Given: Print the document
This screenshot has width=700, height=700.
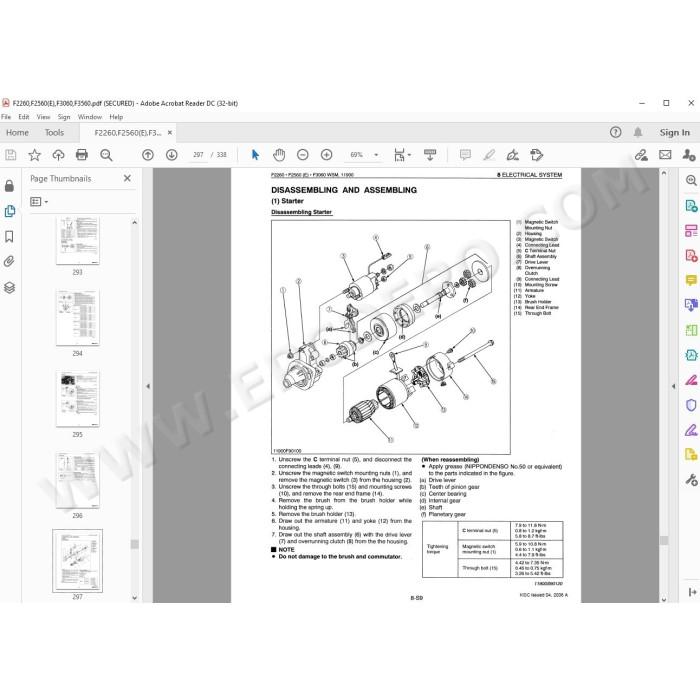Looking at the screenshot, I should tap(82, 155).
